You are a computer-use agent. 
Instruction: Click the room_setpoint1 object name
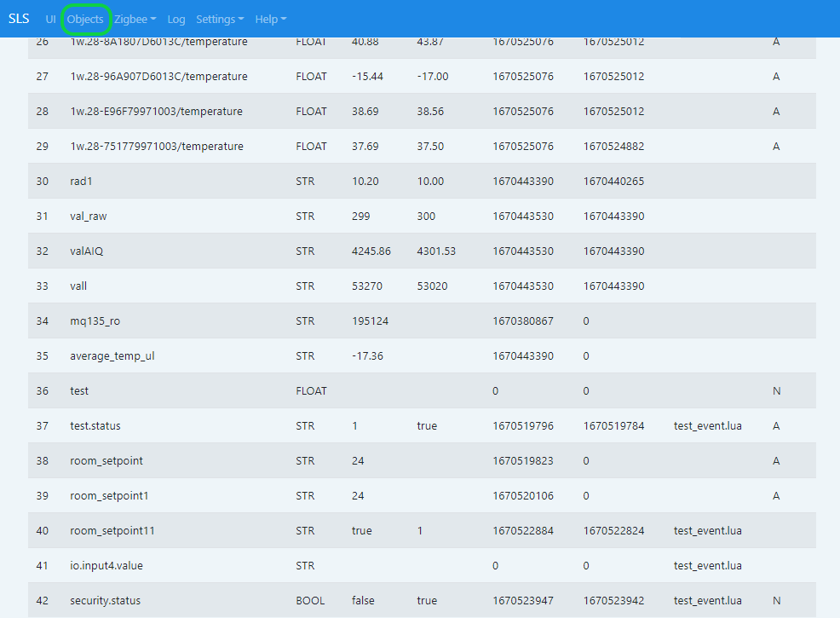click(109, 495)
